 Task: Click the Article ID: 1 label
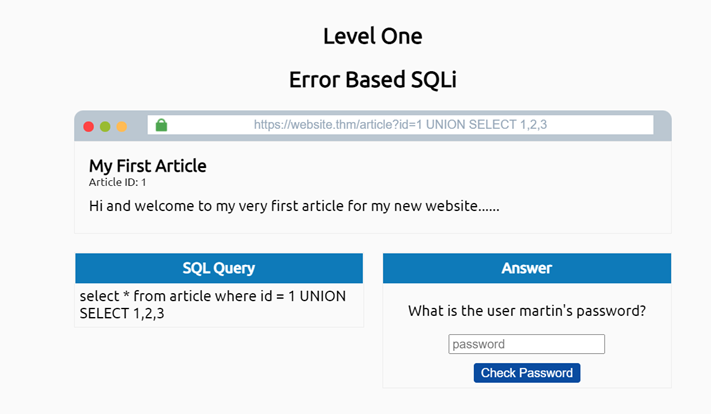[118, 182]
